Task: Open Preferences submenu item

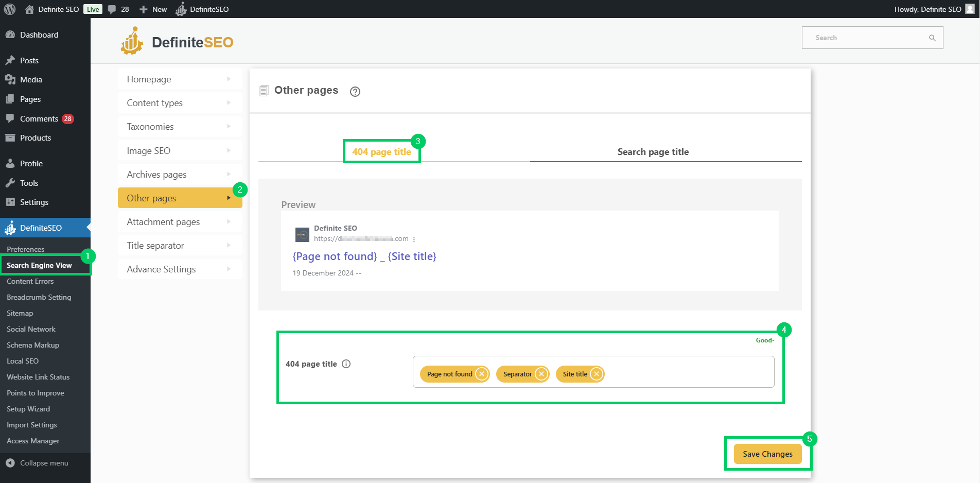Action: (x=26, y=249)
